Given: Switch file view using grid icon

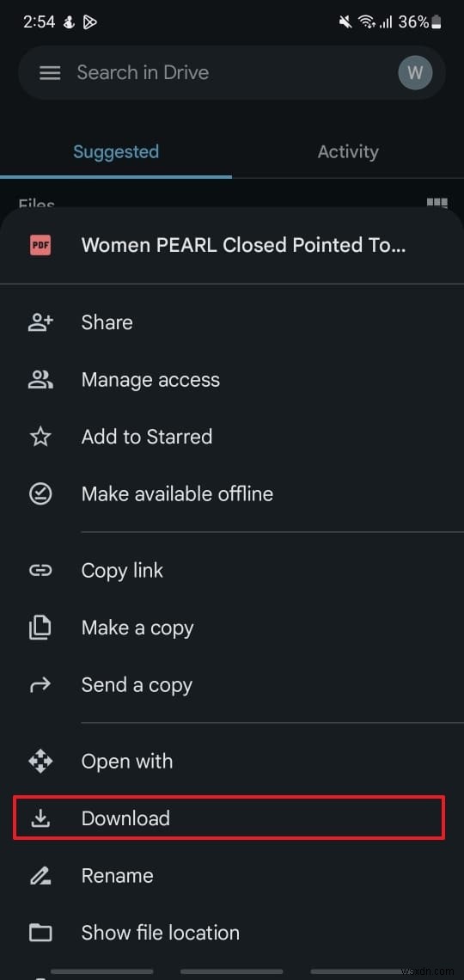Looking at the screenshot, I should (437, 203).
